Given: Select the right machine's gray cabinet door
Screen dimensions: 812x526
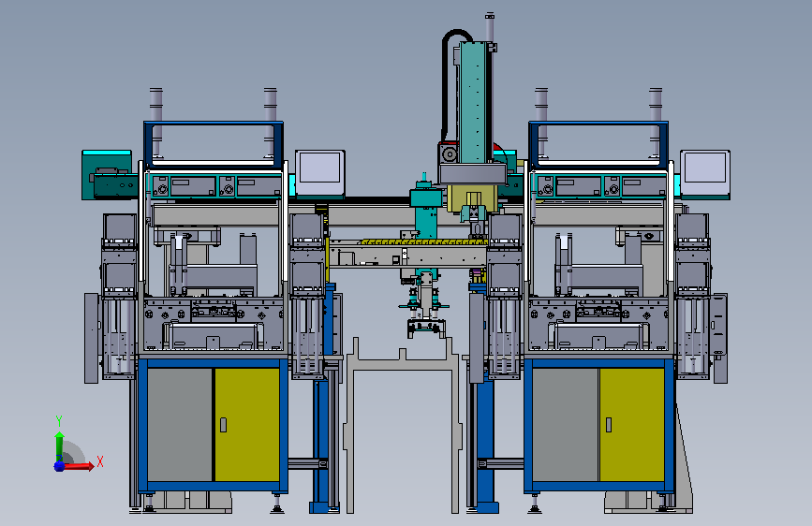Looking at the screenshot, I should tap(565, 425).
